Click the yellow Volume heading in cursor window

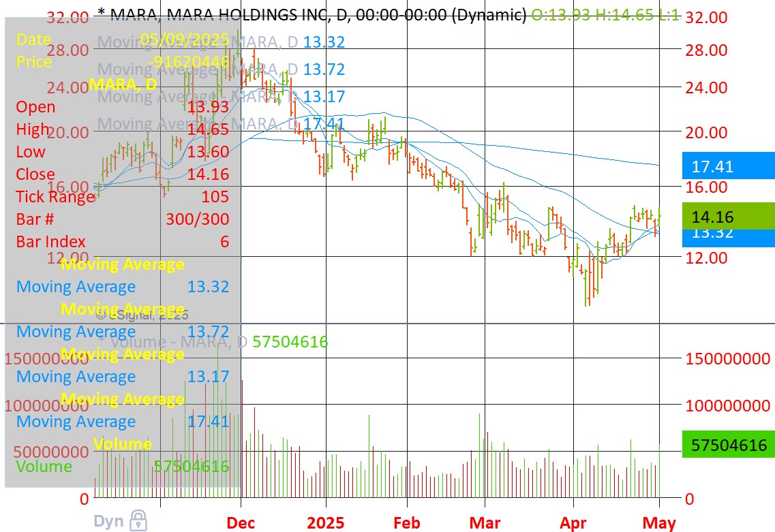click(122, 443)
